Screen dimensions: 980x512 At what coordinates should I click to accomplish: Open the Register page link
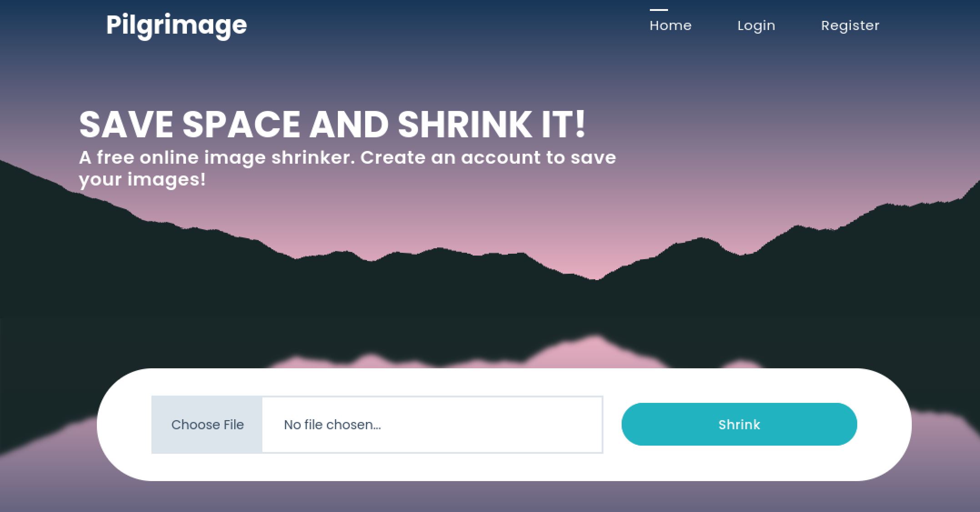coord(850,26)
